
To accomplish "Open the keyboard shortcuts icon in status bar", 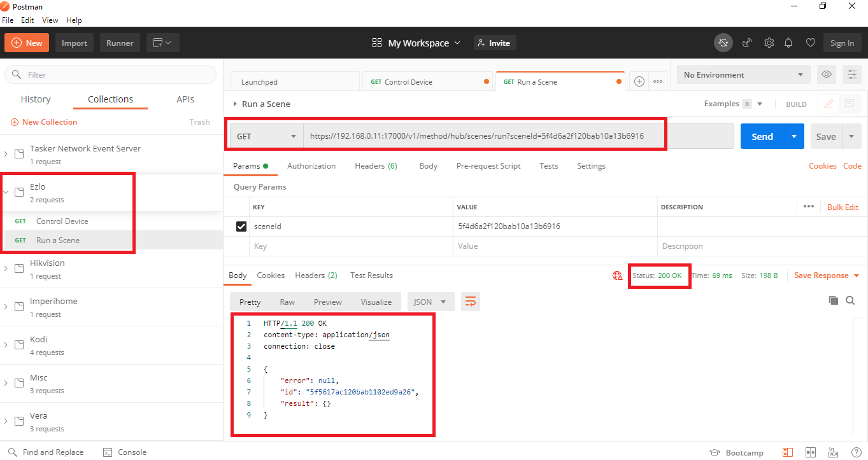I will (833, 452).
